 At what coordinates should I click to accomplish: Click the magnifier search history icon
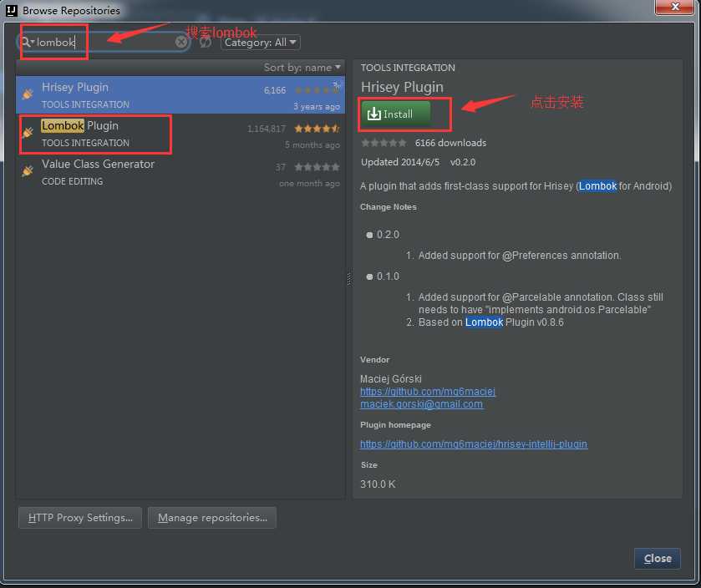click(28, 42)
